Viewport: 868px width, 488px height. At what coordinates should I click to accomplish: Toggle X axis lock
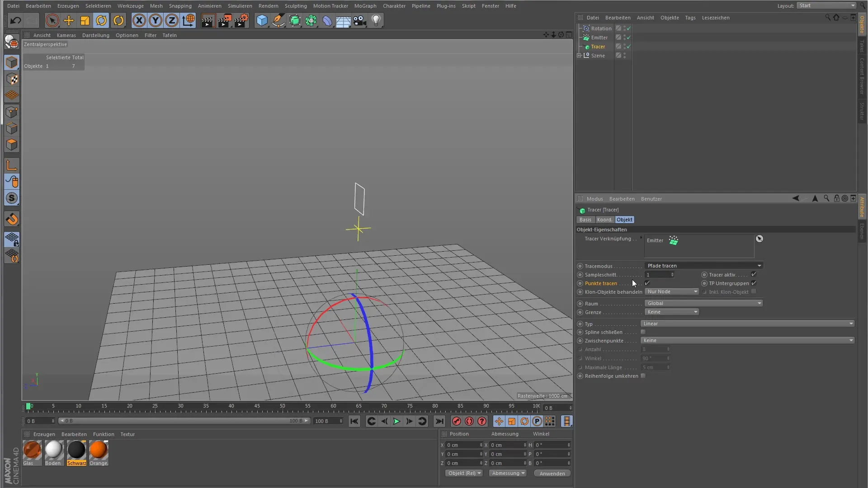[x=139, y=20]
